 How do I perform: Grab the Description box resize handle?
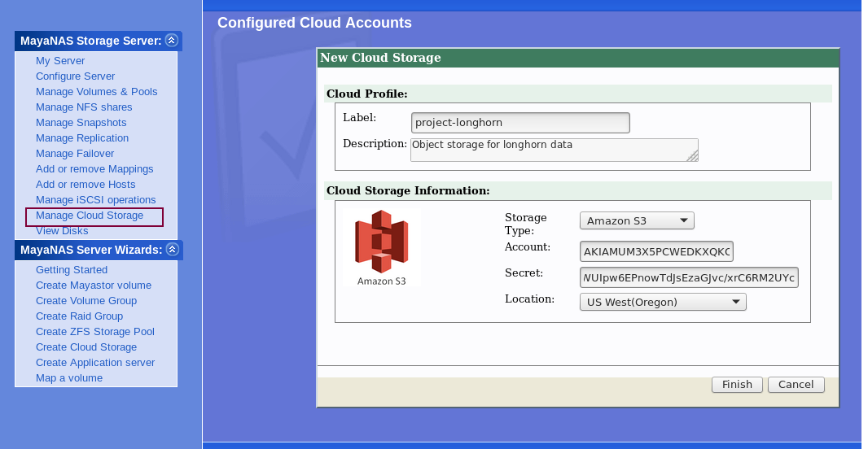pos(693,156)
